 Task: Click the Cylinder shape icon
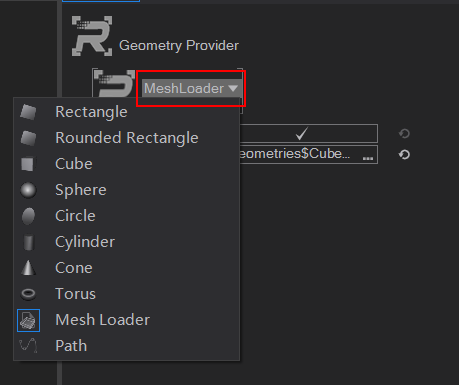coord(29,242)
